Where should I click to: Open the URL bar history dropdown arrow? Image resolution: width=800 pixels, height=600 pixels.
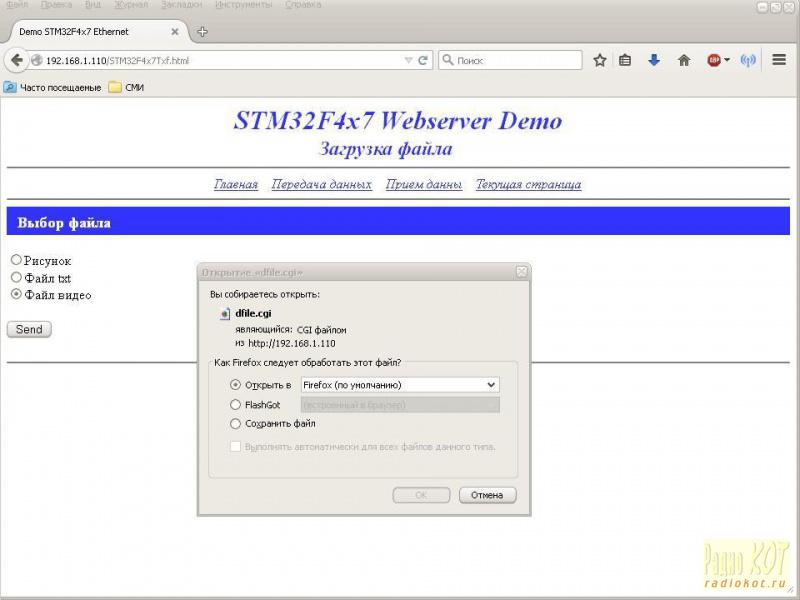click(408, 60)
